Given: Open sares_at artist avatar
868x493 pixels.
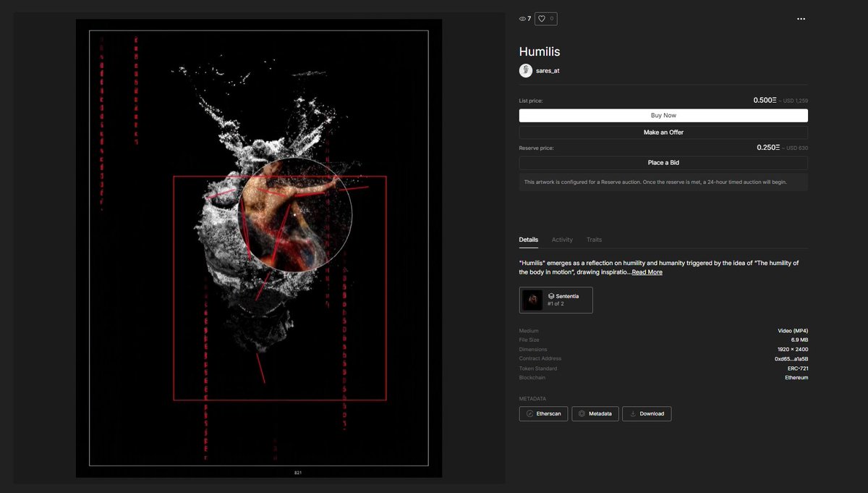Looking at the screenshot, I should point(526,71).
